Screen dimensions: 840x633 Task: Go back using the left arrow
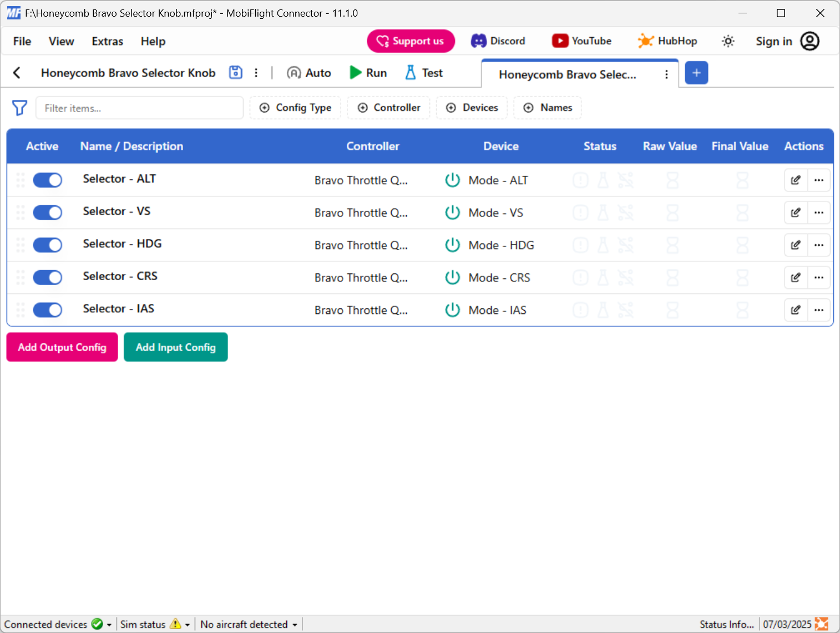(x=17, y=73)
